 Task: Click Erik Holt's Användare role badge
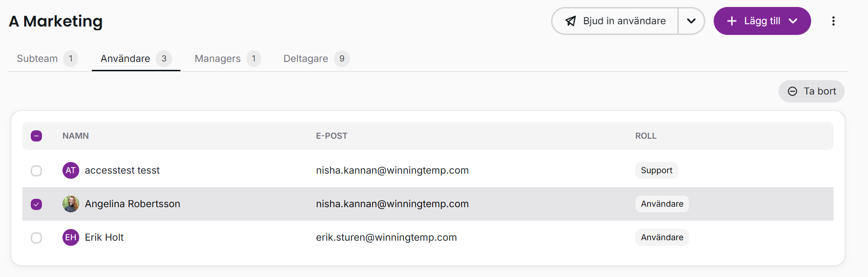(x=661, y=237)
